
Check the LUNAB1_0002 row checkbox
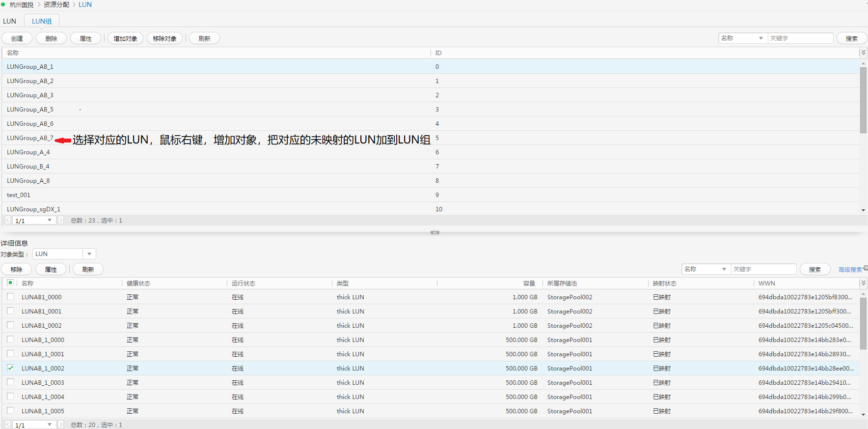[10, 325]
